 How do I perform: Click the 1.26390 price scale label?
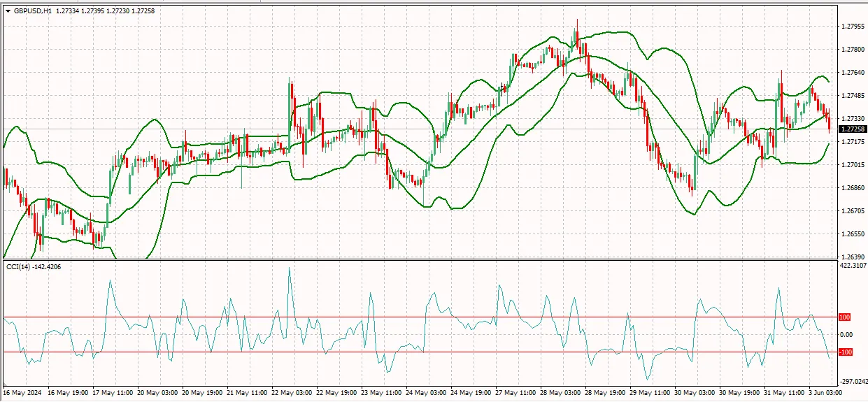pyautogui.click(x=853, y=257)
